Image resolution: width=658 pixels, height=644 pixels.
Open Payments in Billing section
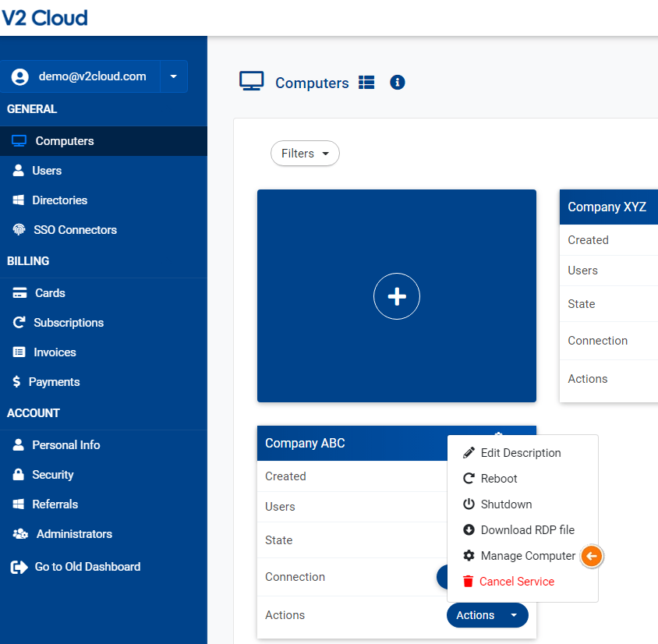(x=104, y=381)
